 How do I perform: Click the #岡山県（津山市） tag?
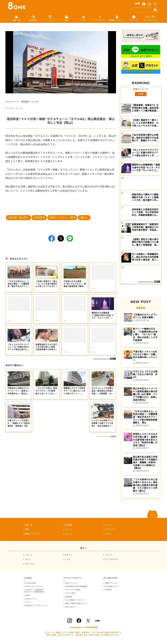tap(18, 218)
